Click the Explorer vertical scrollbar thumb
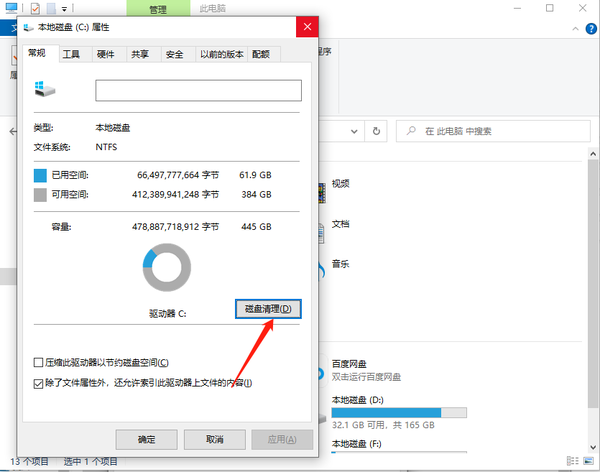 coord(593,284)
